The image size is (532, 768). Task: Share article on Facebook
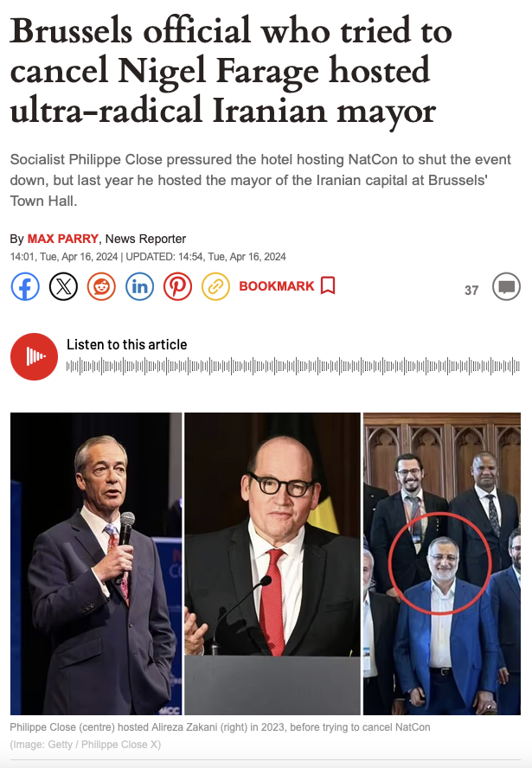[25, 286]
